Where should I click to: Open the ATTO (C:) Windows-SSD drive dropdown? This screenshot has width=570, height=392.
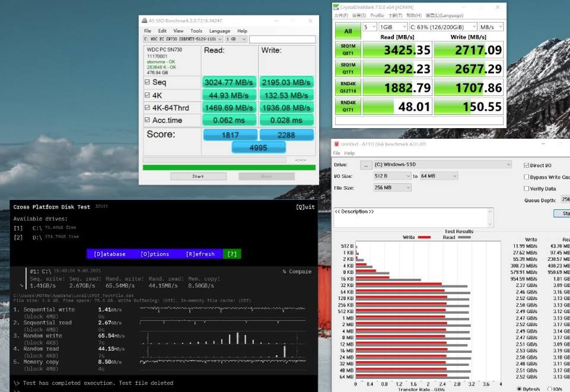(x=442, y=165)
